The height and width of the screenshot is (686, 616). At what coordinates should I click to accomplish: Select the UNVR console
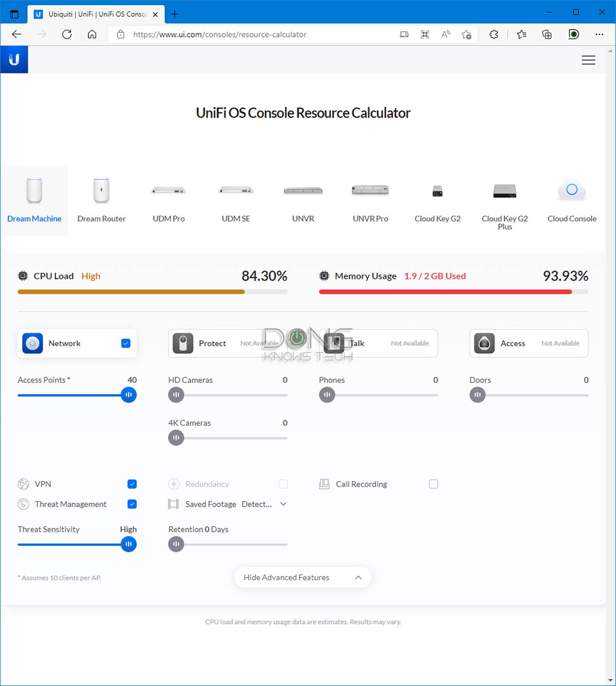click(x=303, y=201)
